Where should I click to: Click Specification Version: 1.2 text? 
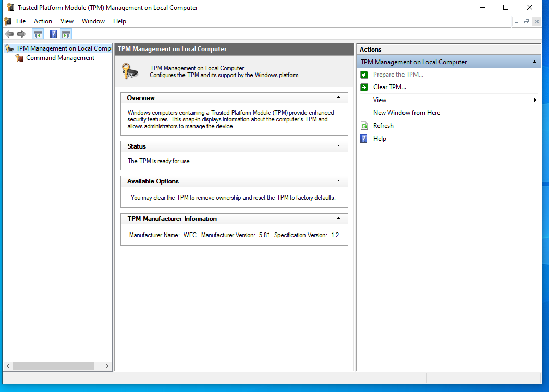pyautogui.click(x=307, y=235)
